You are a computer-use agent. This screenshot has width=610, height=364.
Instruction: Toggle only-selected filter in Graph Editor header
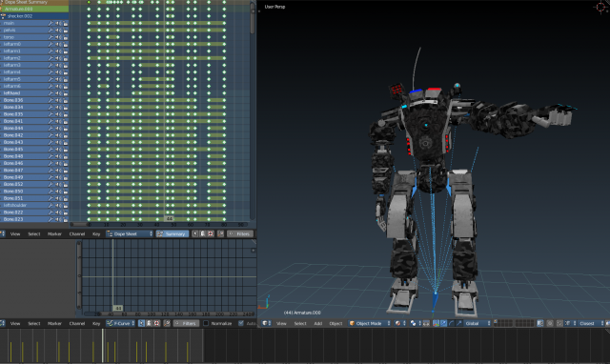tap(142, 323)
